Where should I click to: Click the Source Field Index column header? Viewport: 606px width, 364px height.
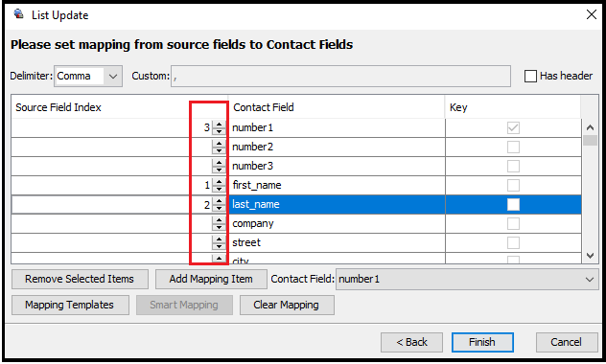[120, 107]
